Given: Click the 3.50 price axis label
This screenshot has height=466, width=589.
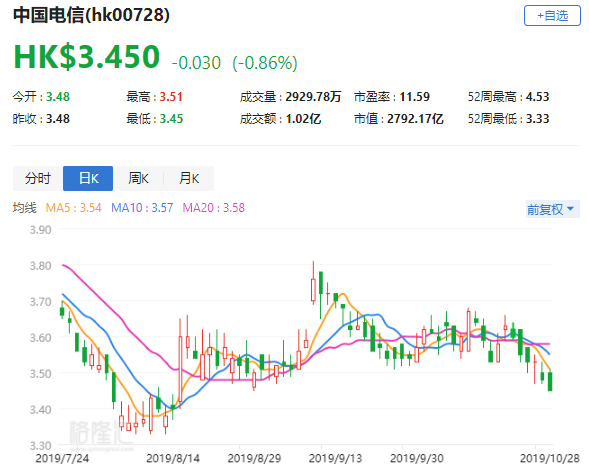Looking at the screenshot, I should click(41, 374).
